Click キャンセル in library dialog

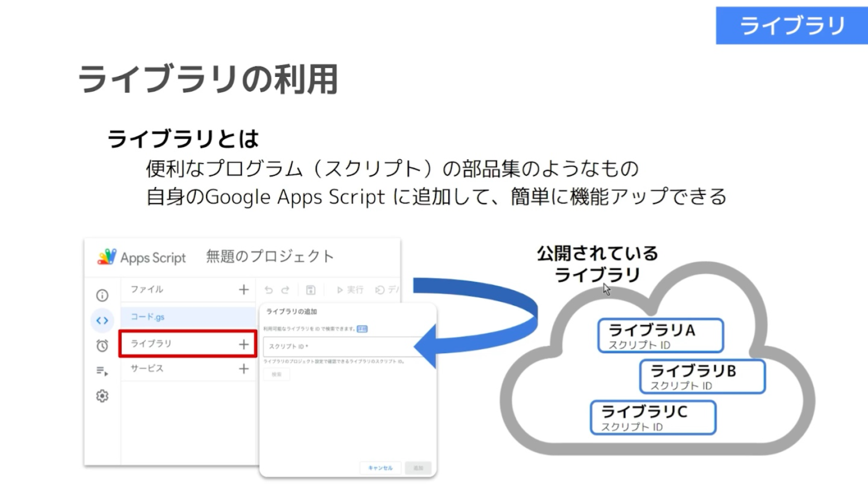(x=381, y=468)
